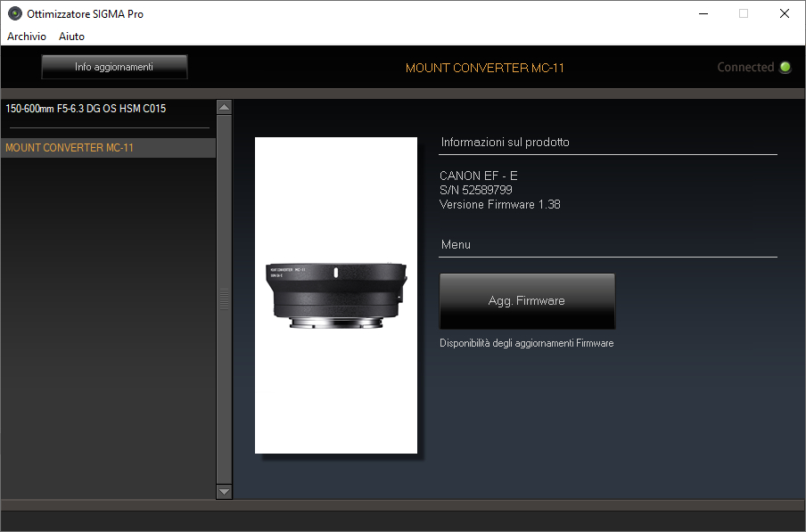Image resolution: width=806 pixels, height=532 pixels.
Task: Click the scroll up arrow in device list
Action: (x=224, y=107)
